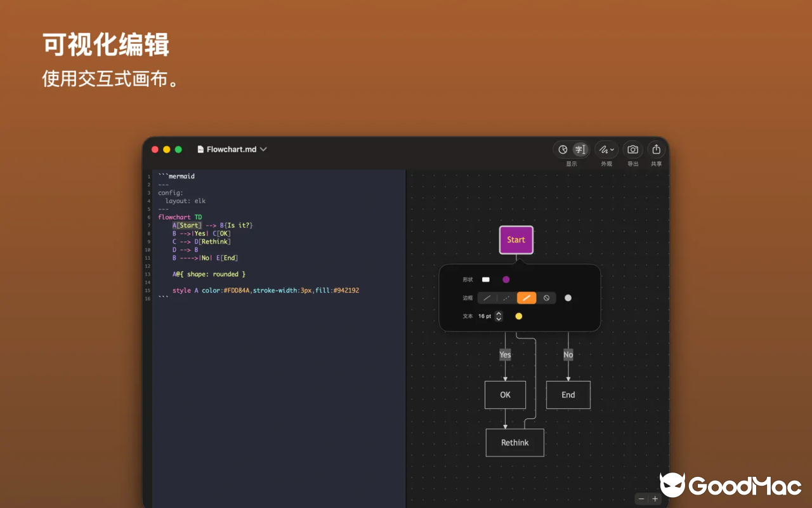Screen dimensions: 812x508
Task: Click the B -->|Yes| C[OK] line
Action: click(x=202, y=234)
